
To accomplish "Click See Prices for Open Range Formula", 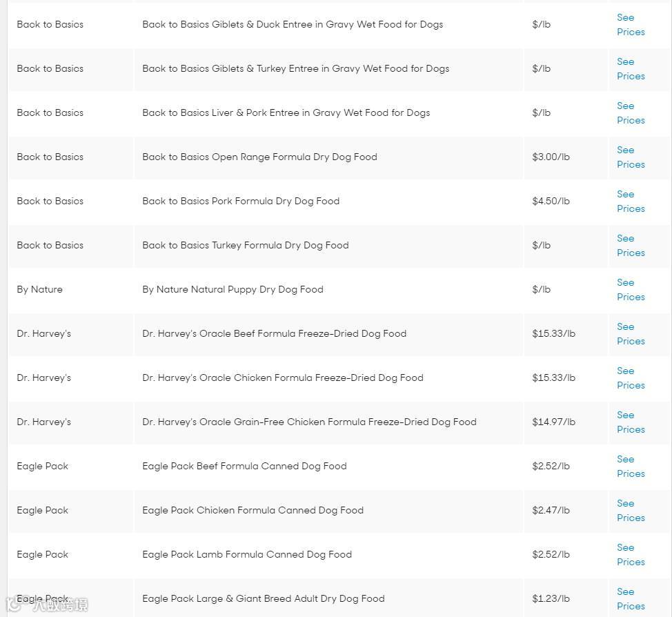I will tap(631, 157).
